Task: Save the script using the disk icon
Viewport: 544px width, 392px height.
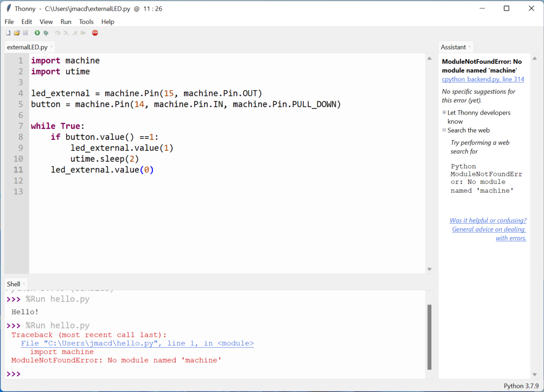Action: click(x=25, y=32)
